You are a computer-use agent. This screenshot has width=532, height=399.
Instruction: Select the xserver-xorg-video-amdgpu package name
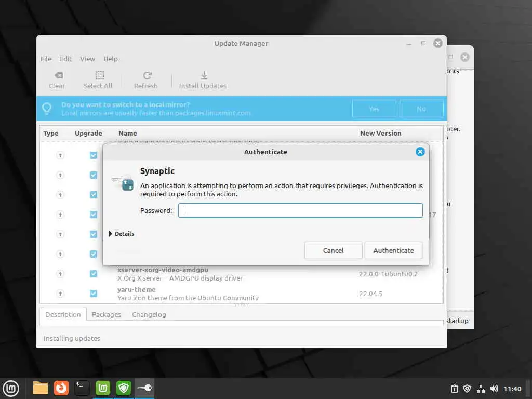pos(163,270)
